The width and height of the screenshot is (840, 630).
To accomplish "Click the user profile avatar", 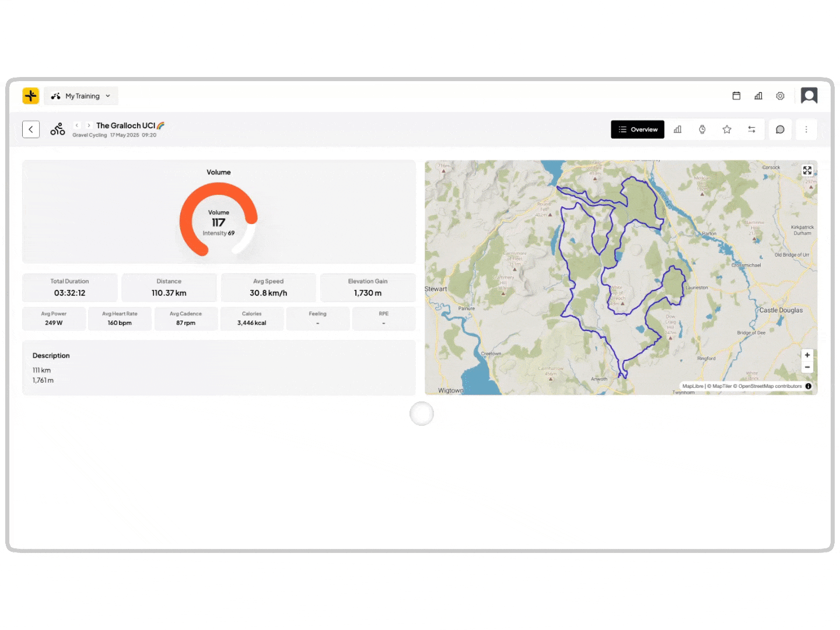I will 809,96.
